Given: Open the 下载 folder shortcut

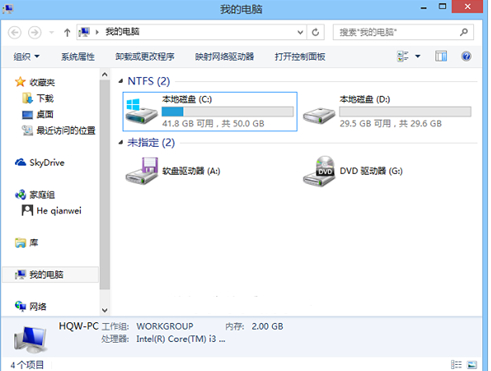Looking at the screenshot, I should [45, 98].
